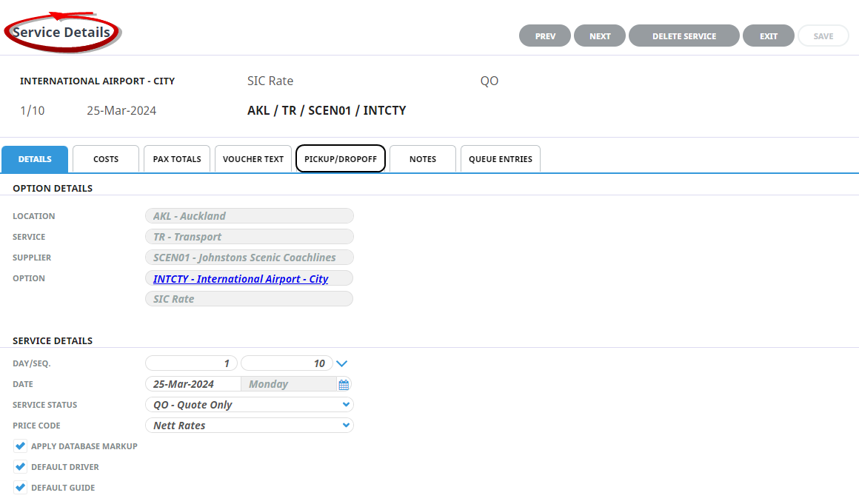Image resolution: width=859 pixels, height=504 pixels.
Task: Click the Date input field
Action: pyautogui.click(x=193, y=384)
